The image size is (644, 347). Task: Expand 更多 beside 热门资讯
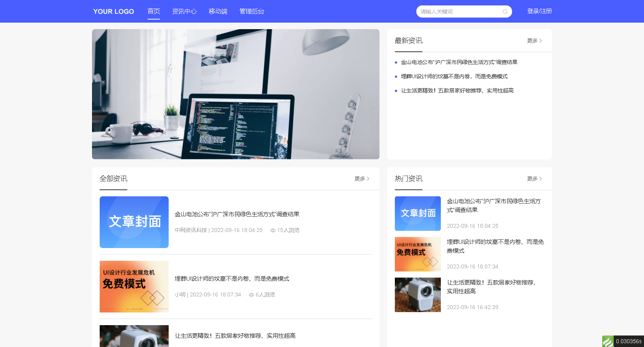click(x=534, y=179)
